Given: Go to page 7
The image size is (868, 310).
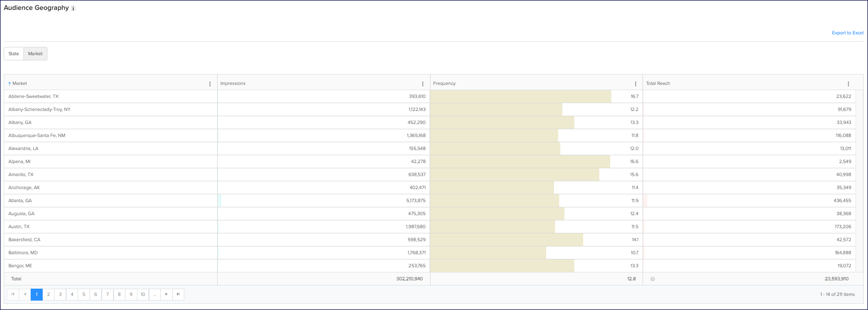Looking at the screenshot, I should pos(107,294).
